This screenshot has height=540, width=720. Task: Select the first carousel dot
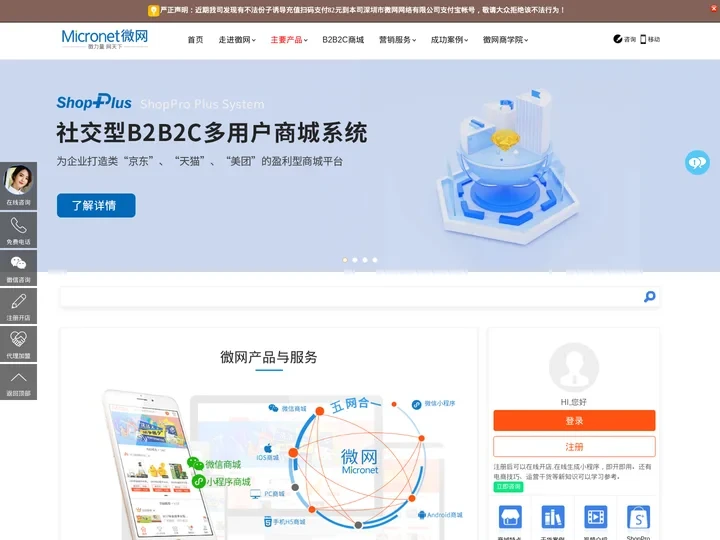pyautogui.click(x=345, y=260)
